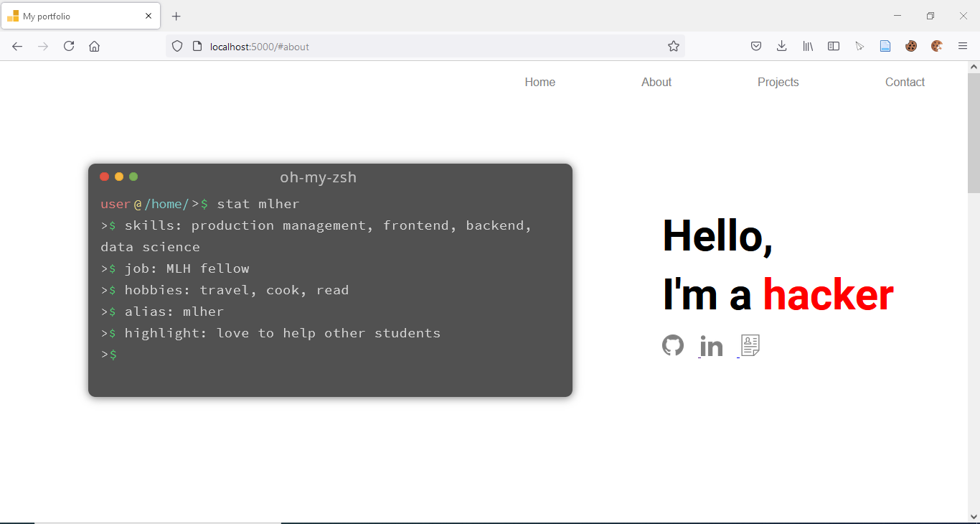Click the 'Hello,' heading
Image resolution: width=980 pixels, height=524 pixels.
tap(717, 235)
